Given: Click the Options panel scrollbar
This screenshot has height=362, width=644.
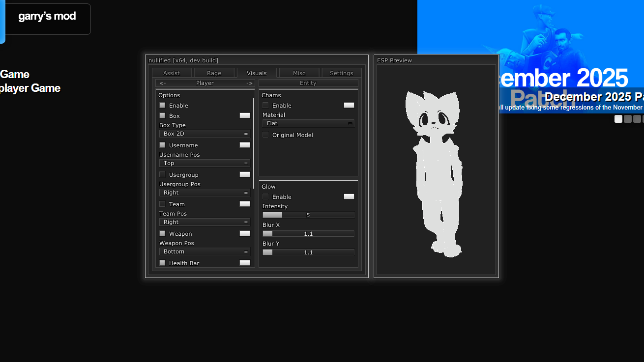Looking at the screenshot, I should coord(254,142).
